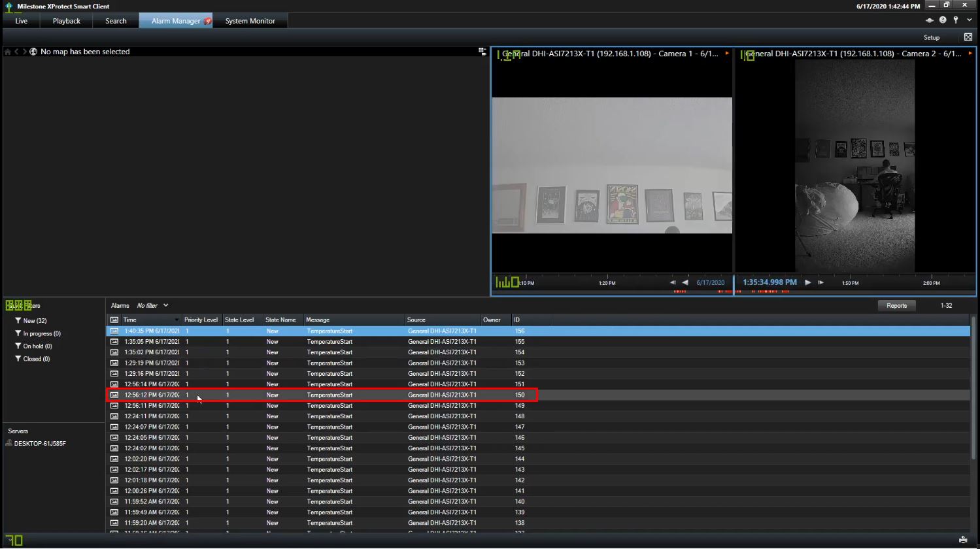980x549 pixels.
Task: Click the map home icon
Action: click(x=8, y=52)
